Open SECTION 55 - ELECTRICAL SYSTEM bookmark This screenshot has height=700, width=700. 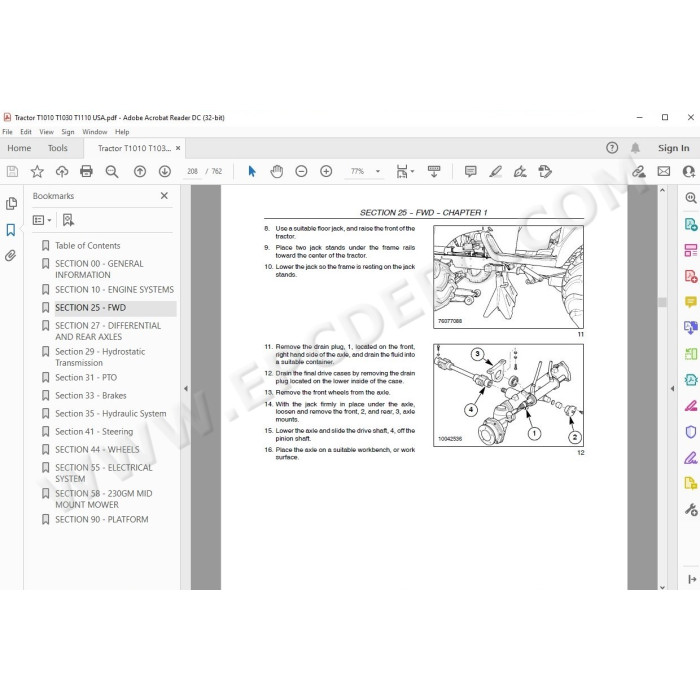[x=104, y=473]
